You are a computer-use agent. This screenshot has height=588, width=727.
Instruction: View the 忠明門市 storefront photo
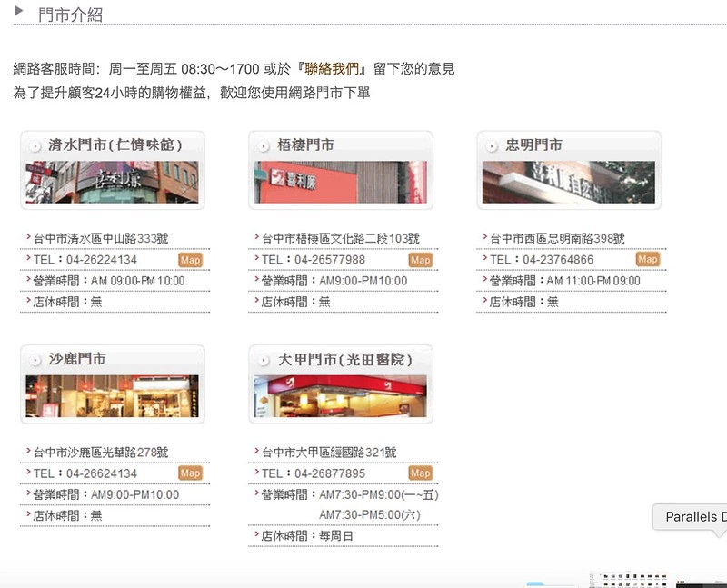click(x=568, y=182)
